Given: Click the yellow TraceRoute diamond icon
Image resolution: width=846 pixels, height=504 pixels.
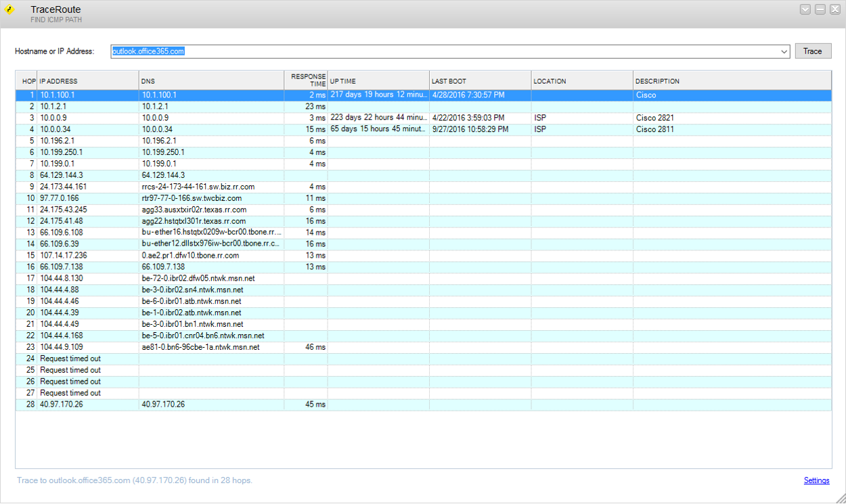Looking at the screenshot, I should (11, 10).
